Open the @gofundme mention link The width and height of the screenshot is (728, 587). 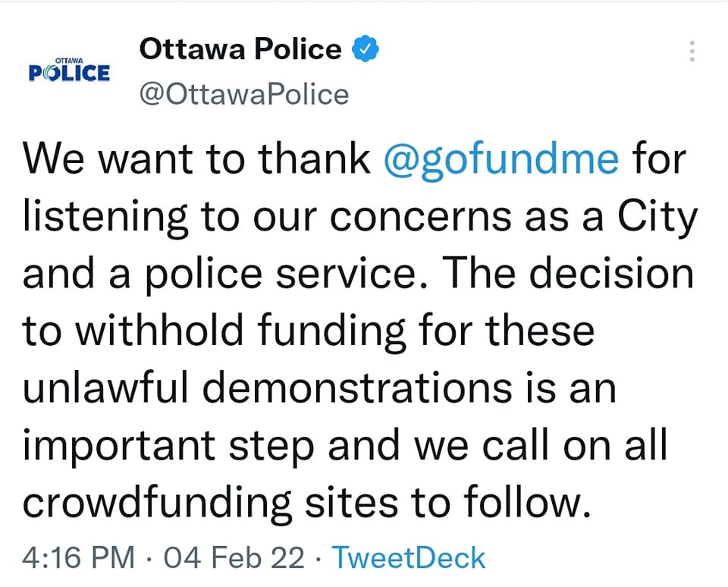coord(502,159)
